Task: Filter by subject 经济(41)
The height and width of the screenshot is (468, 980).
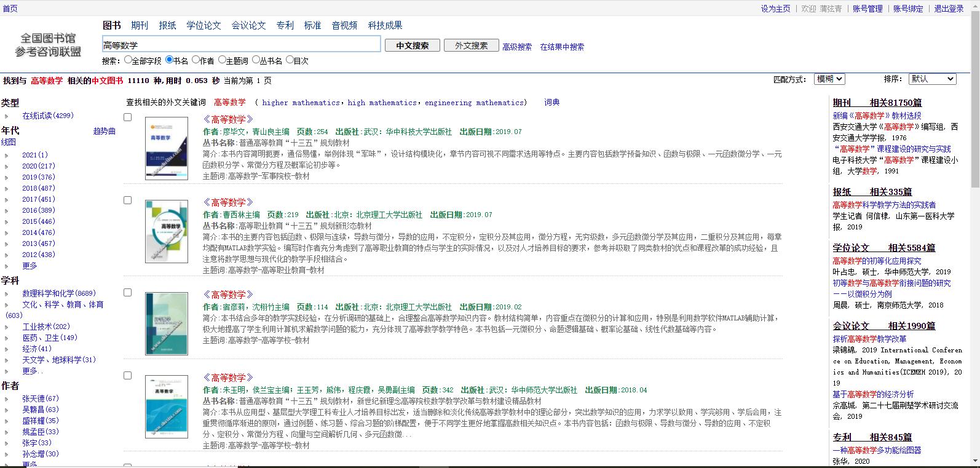Action: (x=37, y=349)
